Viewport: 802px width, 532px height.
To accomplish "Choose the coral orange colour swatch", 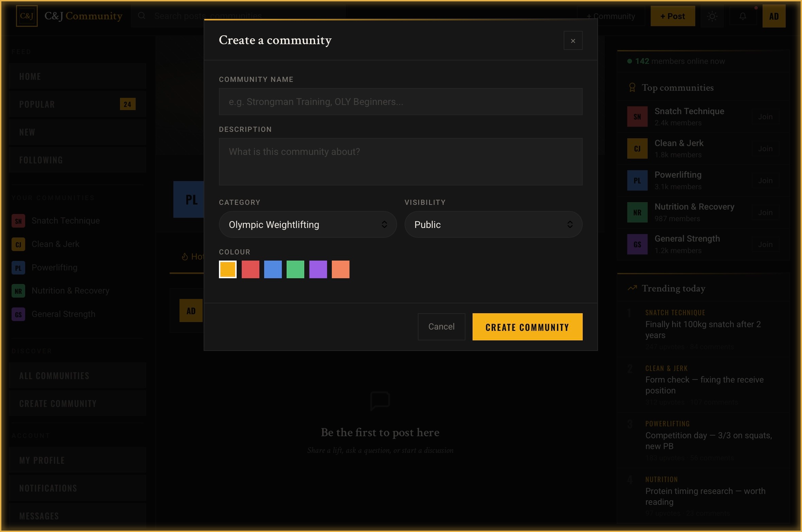I will pyautogui.click(x=341, y=269).
